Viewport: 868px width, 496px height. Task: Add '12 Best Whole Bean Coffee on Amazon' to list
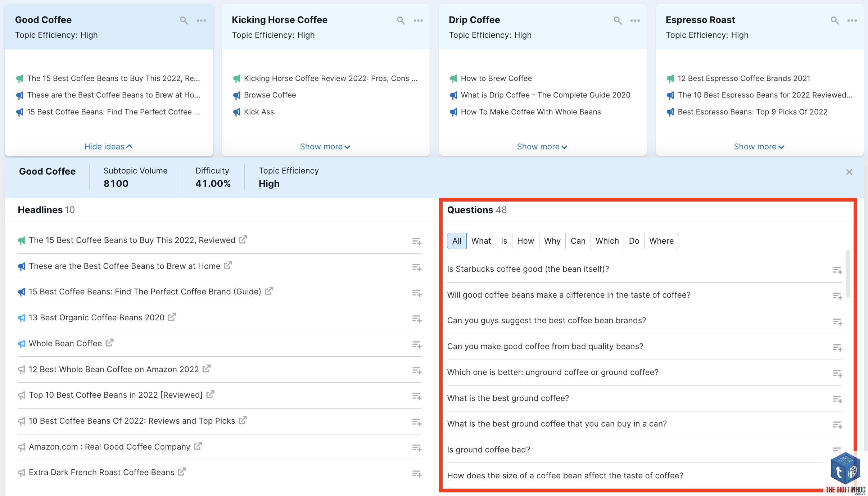click(x=417, y=370)
